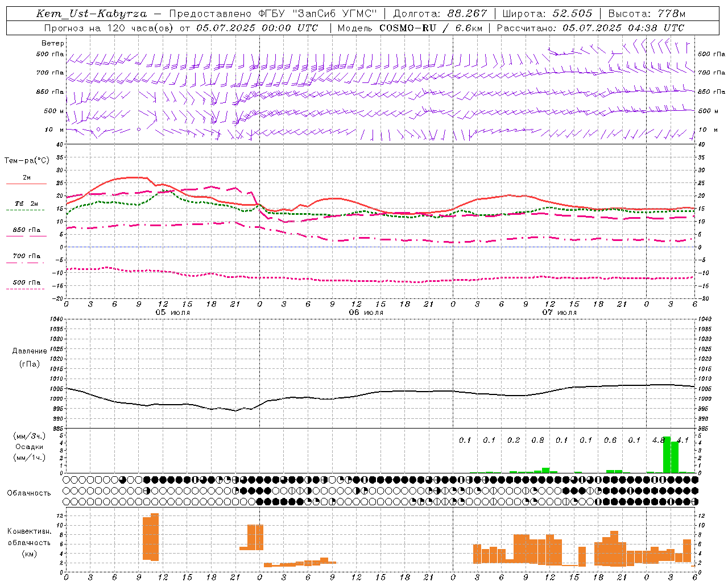Click the 4.1 precipitation value
This screenshot has height=582, width=728.
point(682,440)
